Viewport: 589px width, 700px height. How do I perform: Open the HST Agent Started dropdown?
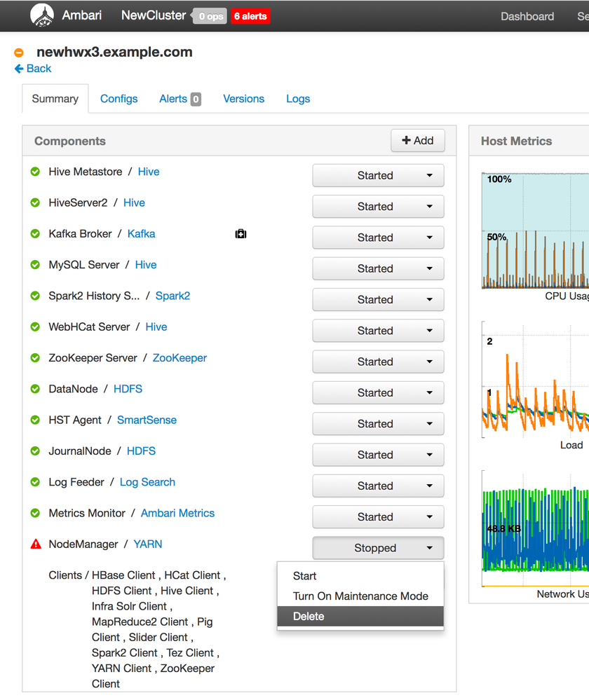(378, 424)
